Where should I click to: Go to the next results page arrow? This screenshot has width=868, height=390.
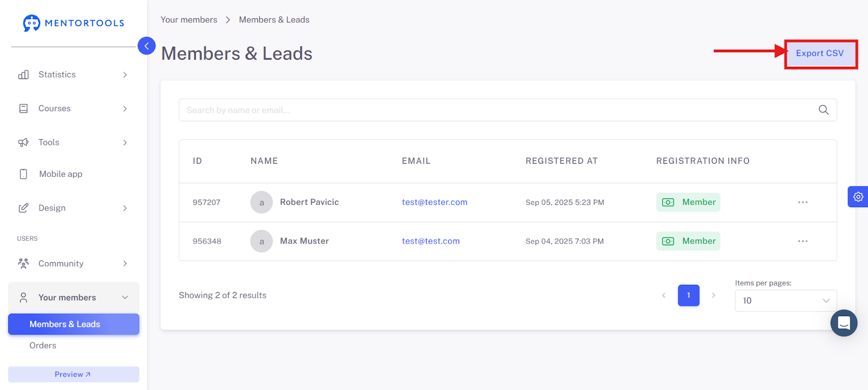[x=713, y=296]
